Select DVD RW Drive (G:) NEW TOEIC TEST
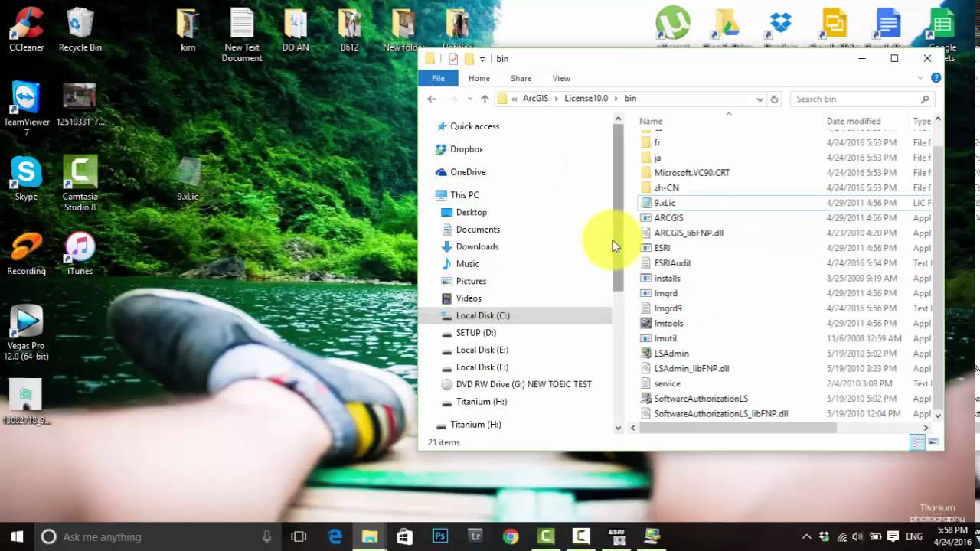Viewport: 980px width, 551px height. coord(524,384)
